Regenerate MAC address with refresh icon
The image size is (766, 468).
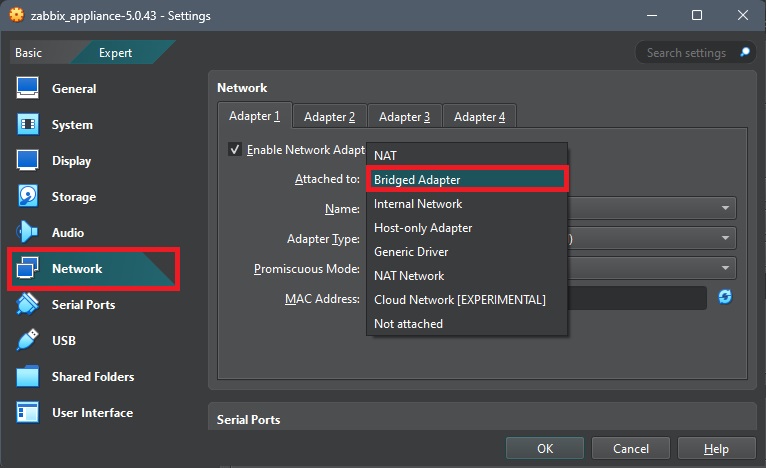point(725,297)
